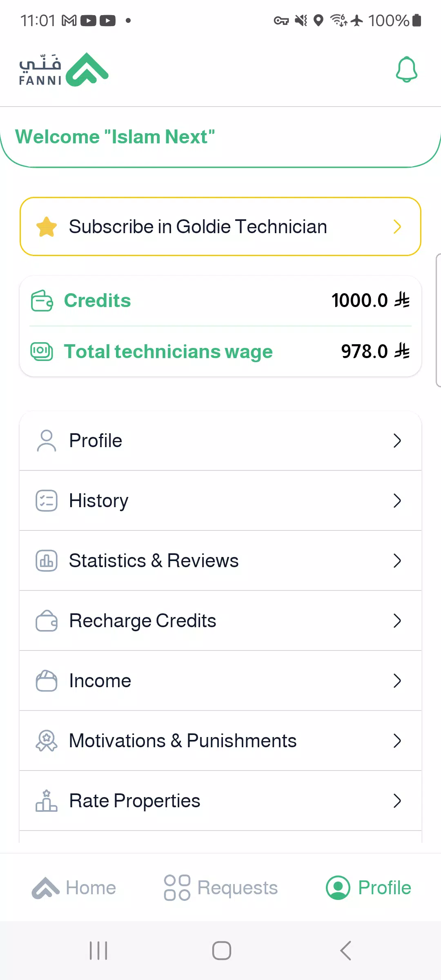Tap the Android back navigation button

(x=346, y=951)
